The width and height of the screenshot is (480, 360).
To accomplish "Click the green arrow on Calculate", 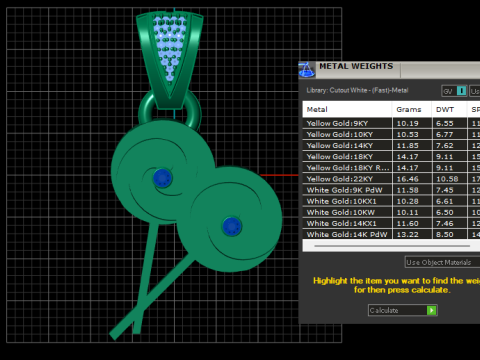I will (x=431, y=310).
